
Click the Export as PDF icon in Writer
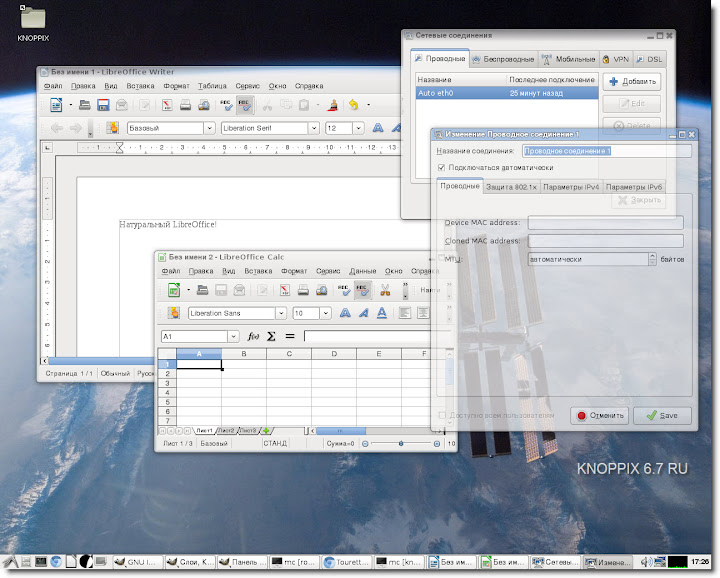coord(165,104)
